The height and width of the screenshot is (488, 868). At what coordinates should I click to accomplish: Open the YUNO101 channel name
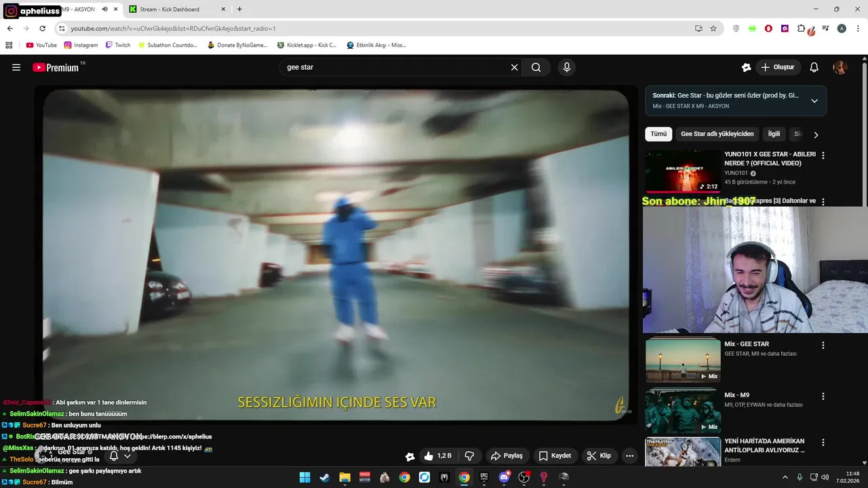pyautogui.click(x=736, y=173)
